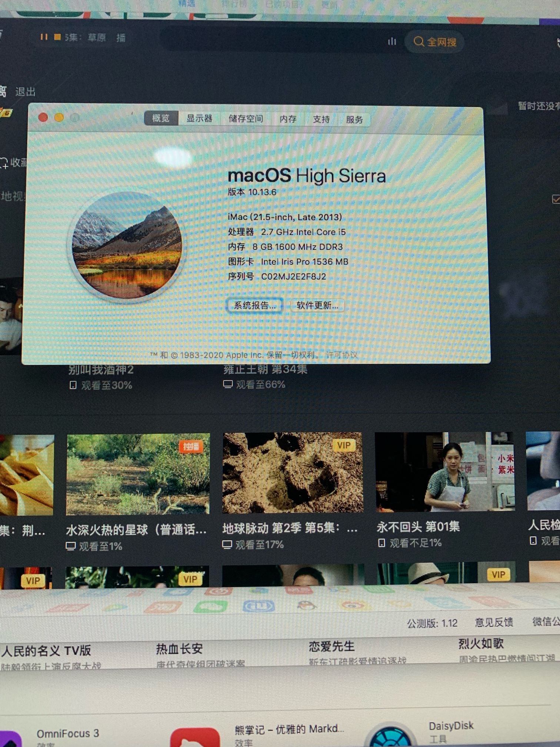
Task: Click 别叫我酒神2 title
Action: 101,370
